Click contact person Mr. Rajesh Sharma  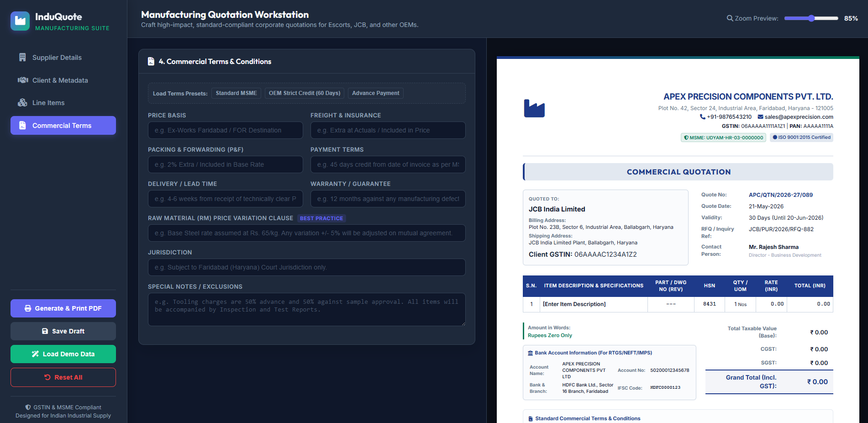[x=774, y=247]
